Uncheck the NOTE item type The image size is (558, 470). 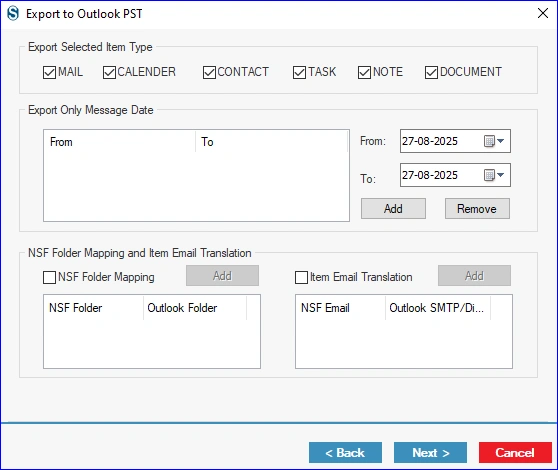click(x=364, y=72)
